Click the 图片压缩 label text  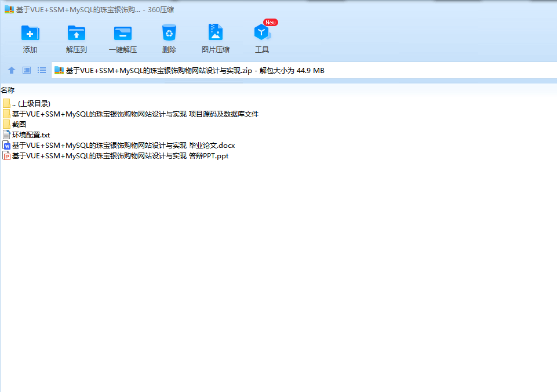coord(215,50)
